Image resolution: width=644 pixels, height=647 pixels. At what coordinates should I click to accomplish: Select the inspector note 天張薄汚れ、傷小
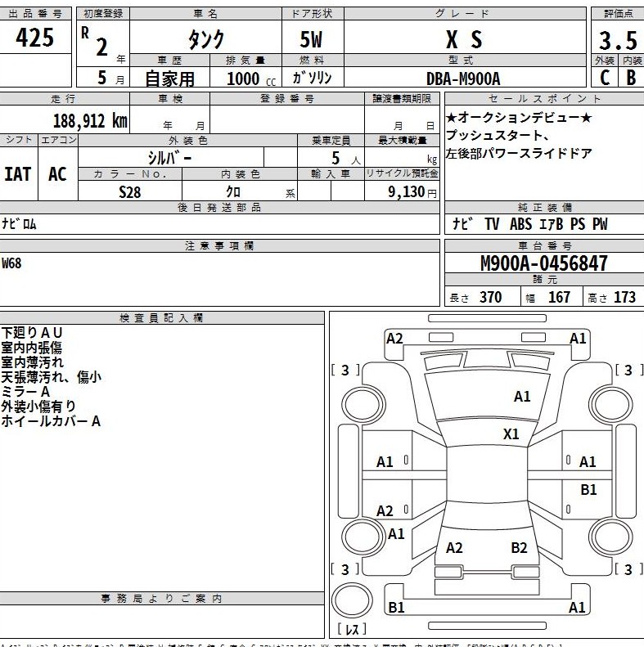[52, 377]
